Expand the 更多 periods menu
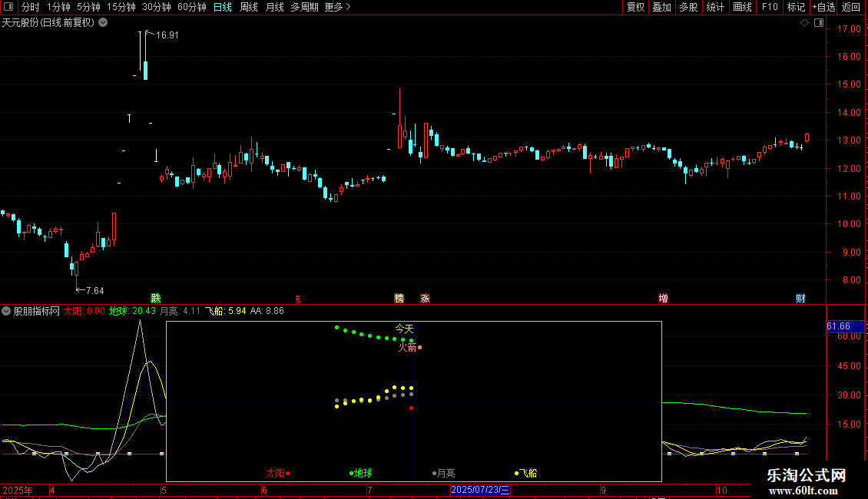Viewport: 868px width, 499px height. [x=338, y=7]
